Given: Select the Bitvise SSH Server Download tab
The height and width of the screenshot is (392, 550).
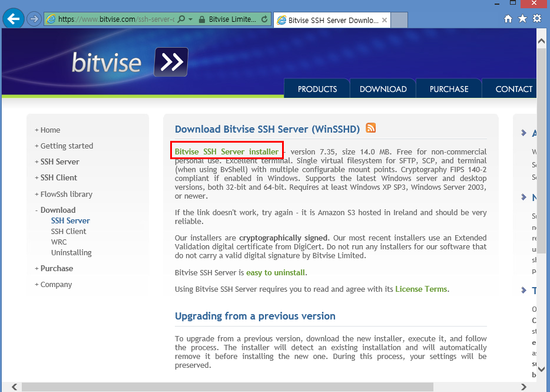Looking at the screenshot, I should tap(332, 20).
